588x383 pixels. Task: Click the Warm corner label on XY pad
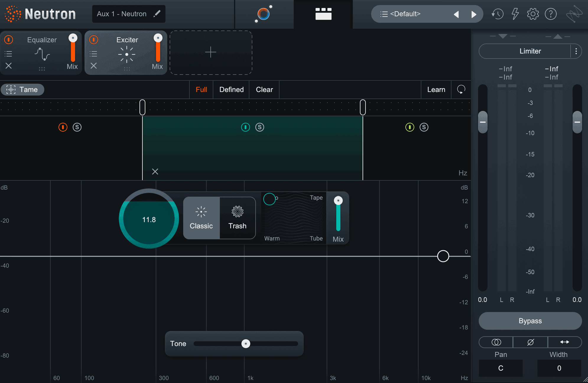(272, 238)
